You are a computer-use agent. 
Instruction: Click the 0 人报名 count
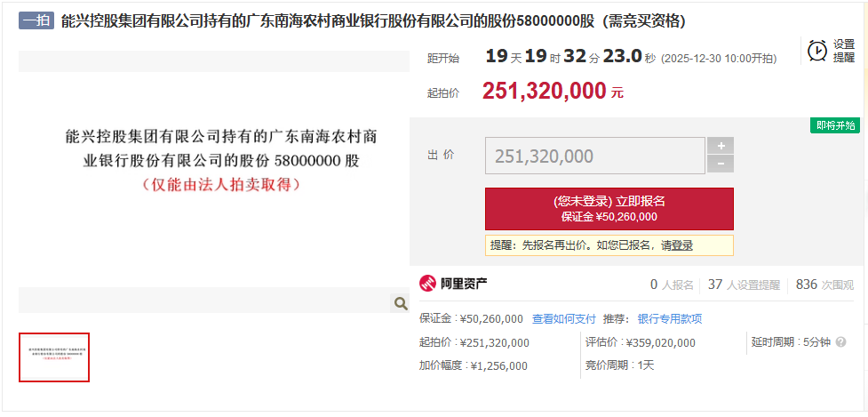(x=672, y=285)
